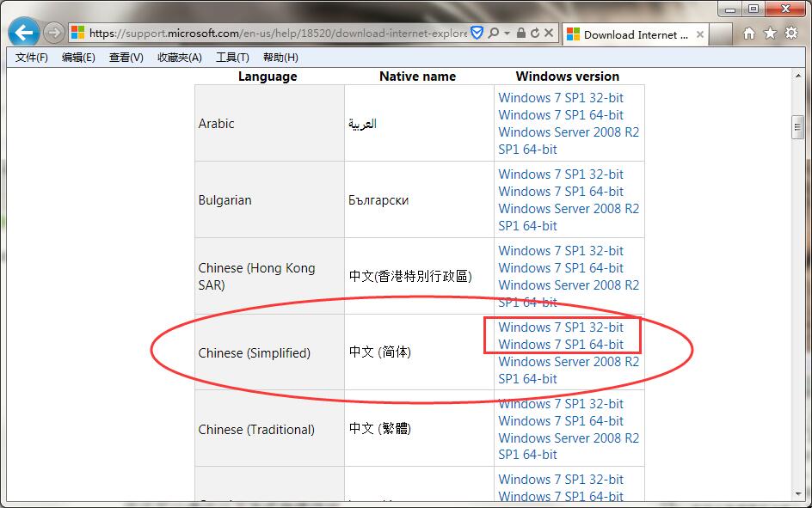Stop loading with the X in address bar
The image size is (812, 508).
click(x=549, y=34)
